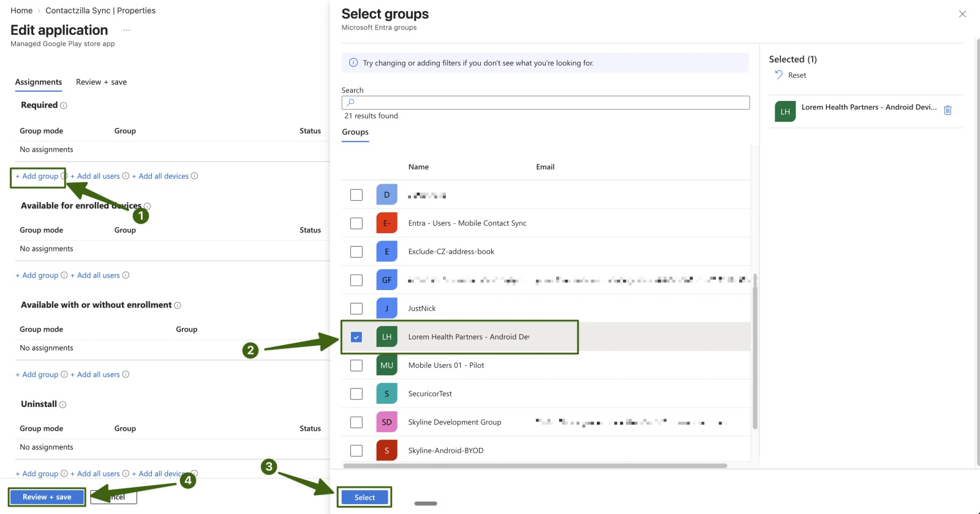Check the Exclude-CZ-address-book checkbox
Screen dimensions: 980x514
pos(356,251)
